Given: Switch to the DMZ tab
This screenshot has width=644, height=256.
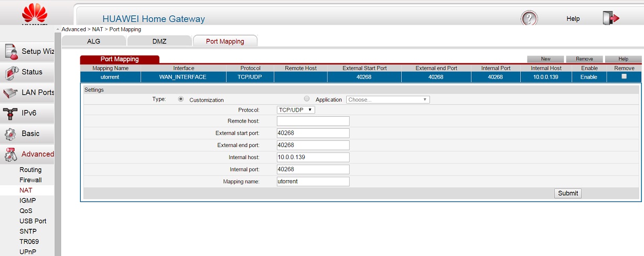Looking at the screenshot, I should pyautogui.click(x=159, y=41).
